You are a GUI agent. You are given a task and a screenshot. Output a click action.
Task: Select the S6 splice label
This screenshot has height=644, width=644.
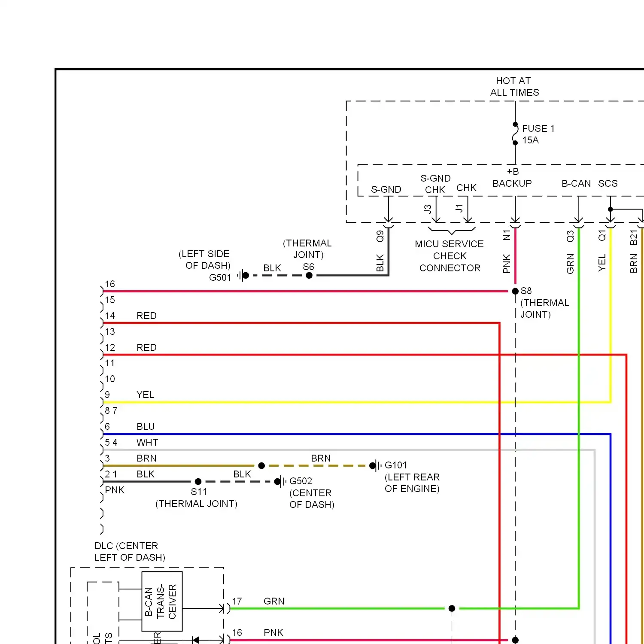[x=308, y=267]
